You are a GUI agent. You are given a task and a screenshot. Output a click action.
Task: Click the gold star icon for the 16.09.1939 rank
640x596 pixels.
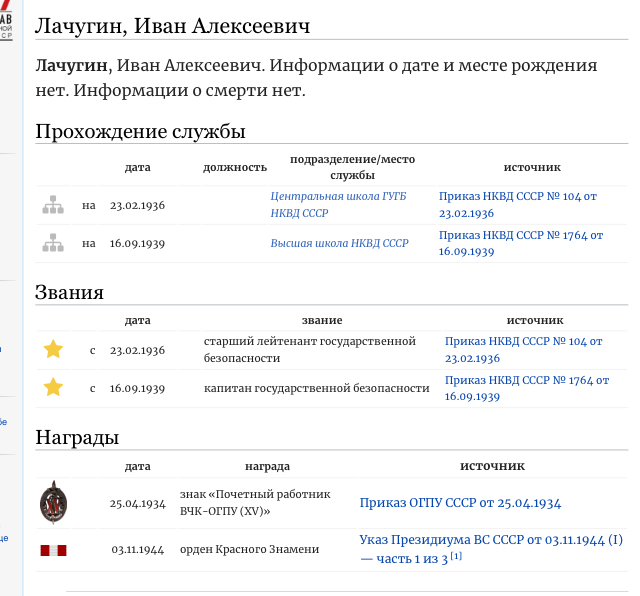pyautogui.click(x=53, y=387)
